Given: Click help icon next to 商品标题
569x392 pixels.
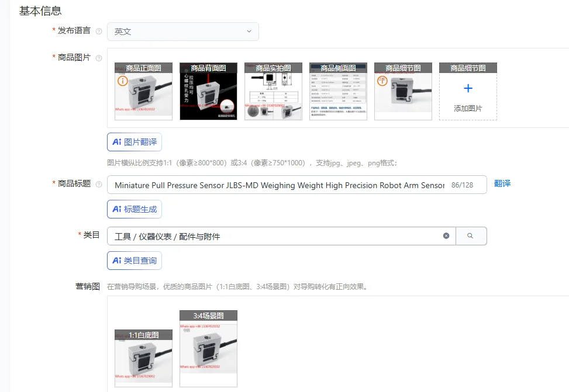Looking at the screenshot, I should (x=99, y=184).
